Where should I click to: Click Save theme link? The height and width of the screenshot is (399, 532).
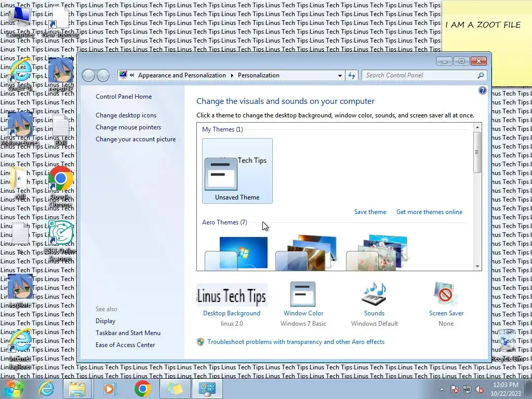370,212
